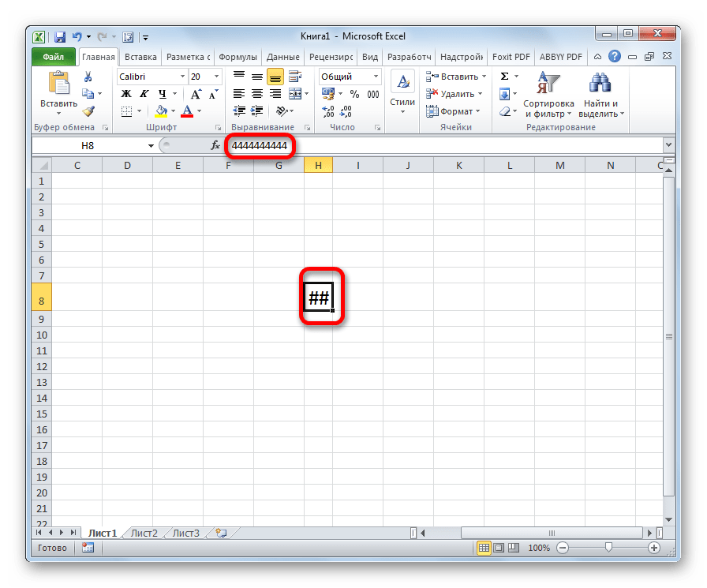This screenshot has height=588, width=707.
Task: Toggle middle vertical alignment button
Action: [257, 77]
